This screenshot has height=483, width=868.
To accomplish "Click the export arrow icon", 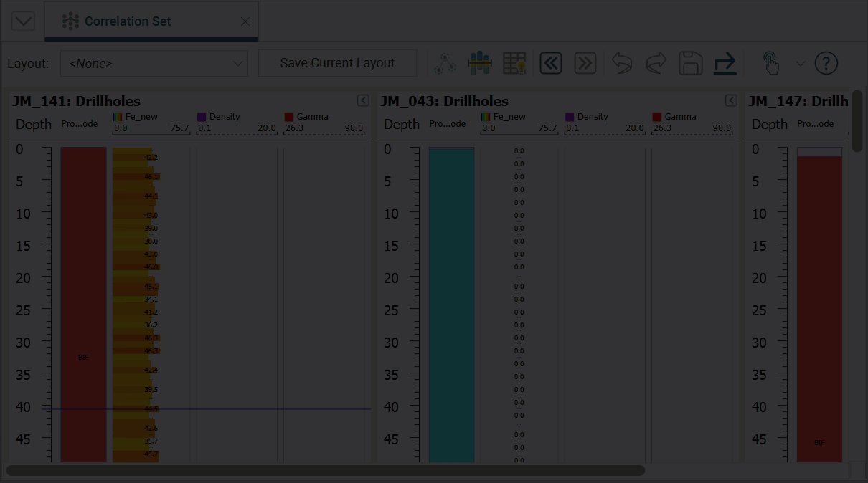I will [x=725, y=64].
